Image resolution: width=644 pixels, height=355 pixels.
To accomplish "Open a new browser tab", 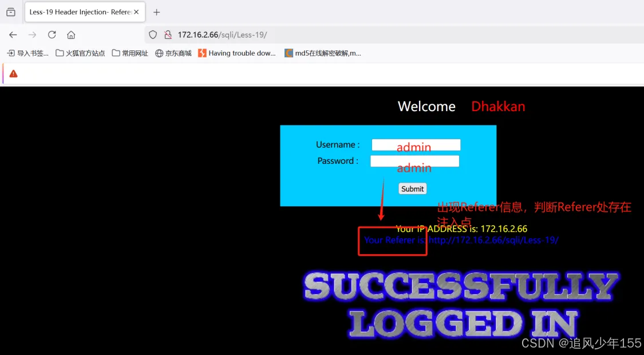I will coord(156,11).
